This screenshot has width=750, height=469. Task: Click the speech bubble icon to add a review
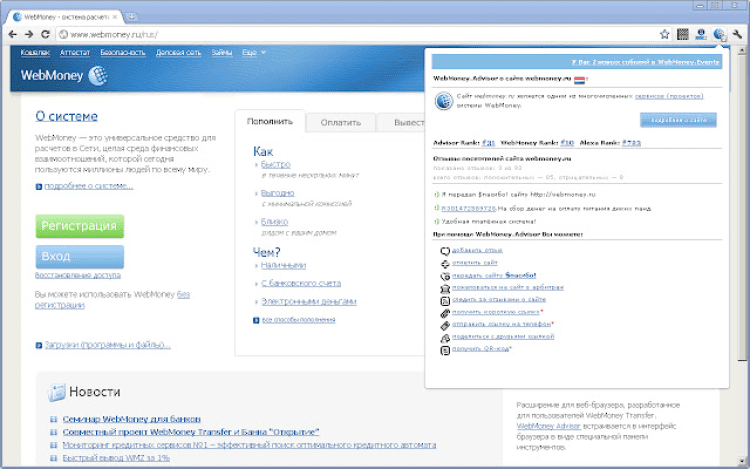445,251
